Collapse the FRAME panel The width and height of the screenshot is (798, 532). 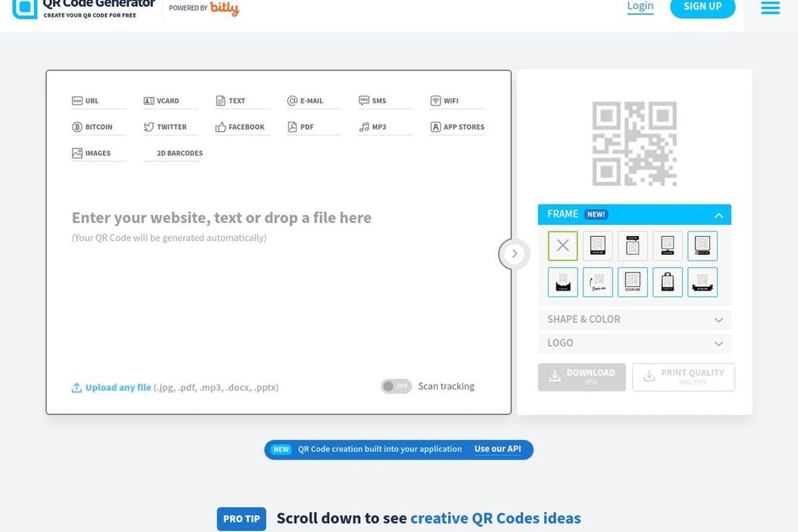[x=719, y=214]
